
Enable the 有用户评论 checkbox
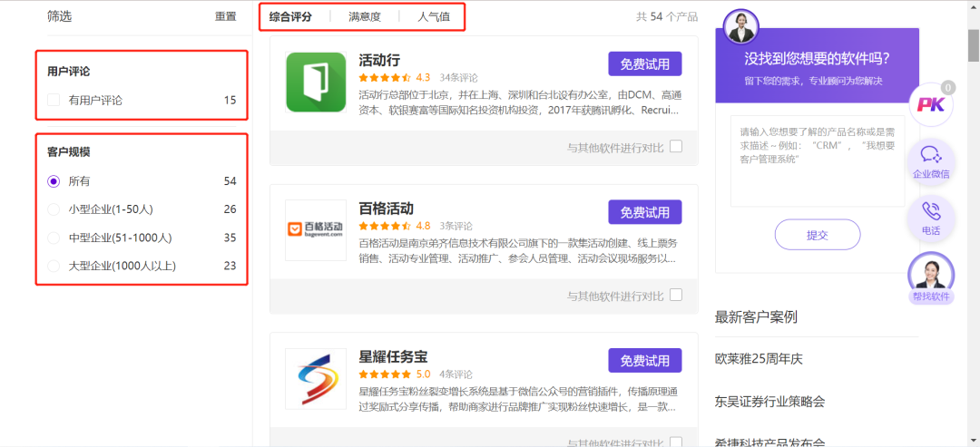pyautogui.click(x=54, y=100)
